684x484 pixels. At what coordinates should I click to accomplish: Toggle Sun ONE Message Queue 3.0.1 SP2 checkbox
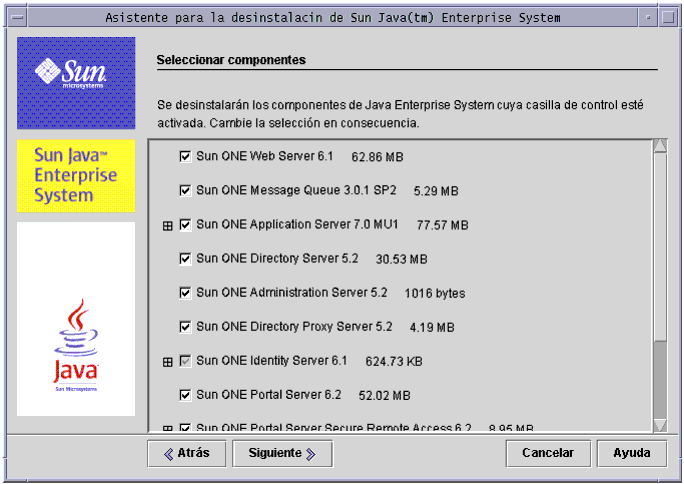tap(185, 190)
